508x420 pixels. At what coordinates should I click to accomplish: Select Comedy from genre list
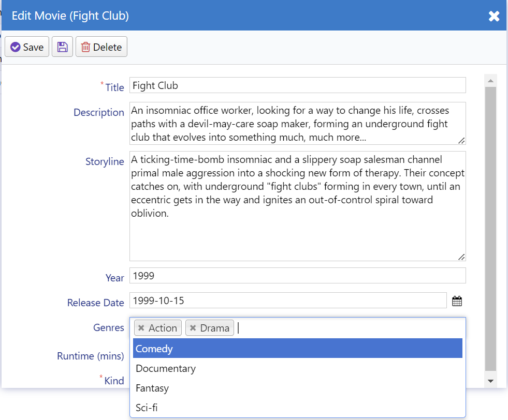(297, 348)
